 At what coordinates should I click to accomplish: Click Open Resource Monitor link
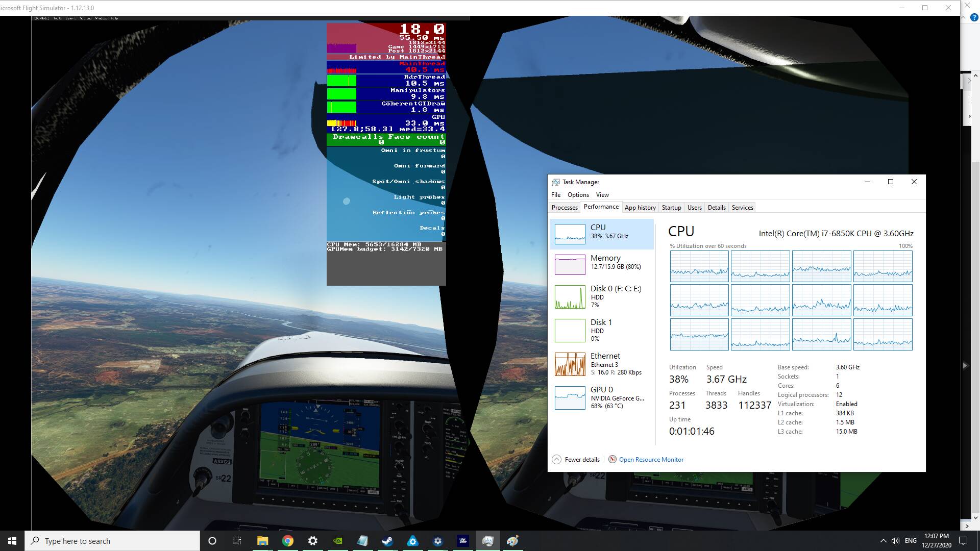click(x=651, y=460)
